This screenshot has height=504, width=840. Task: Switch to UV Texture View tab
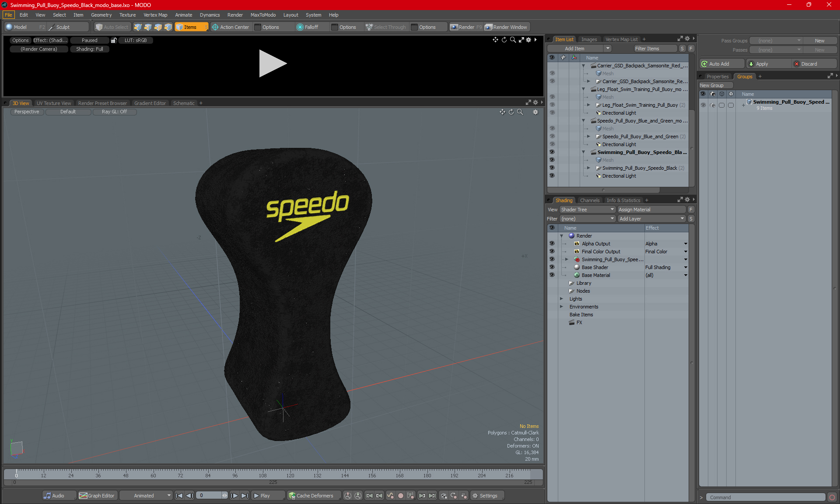click(x=54, y=103)
